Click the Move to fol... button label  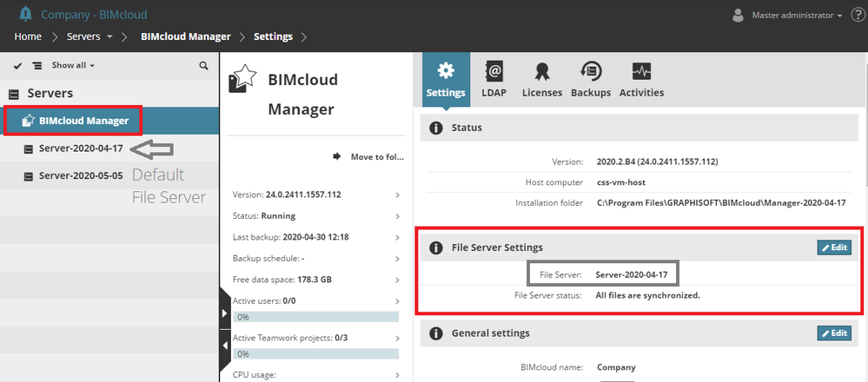[378, 157]
